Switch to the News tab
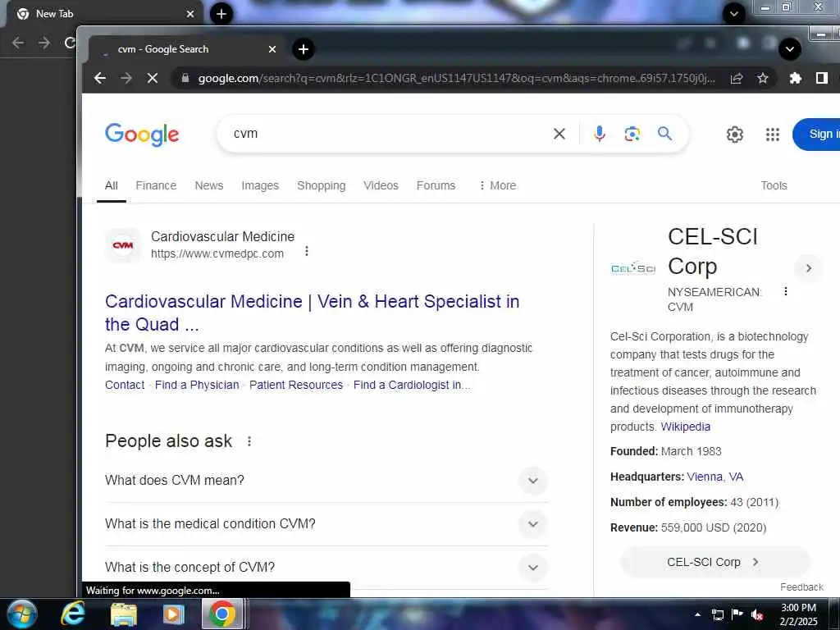 [209, 185]
